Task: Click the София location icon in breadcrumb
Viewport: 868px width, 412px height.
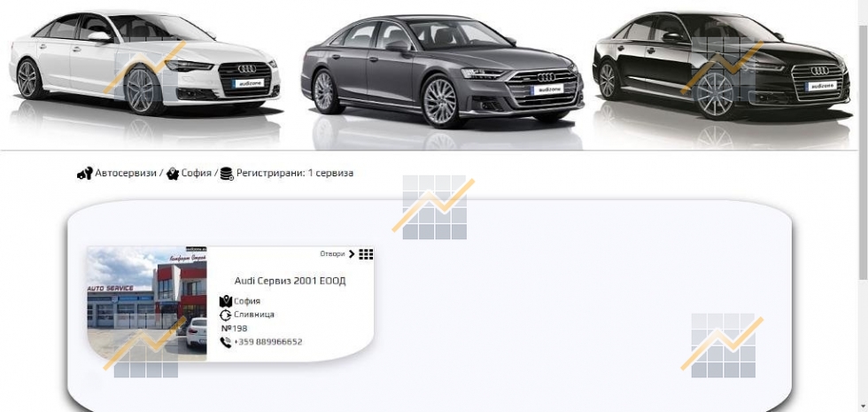Action: point(173,174)
